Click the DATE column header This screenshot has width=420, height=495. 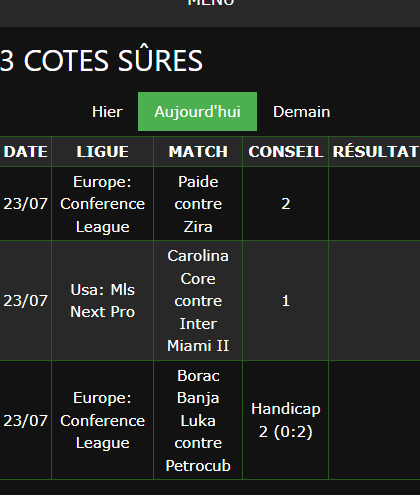[26, 152]
